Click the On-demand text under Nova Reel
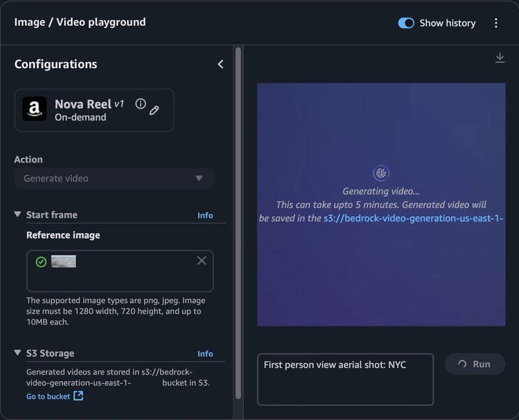This screenshot has width=519, height=420. pyautogui.click(x=80, y=117)
